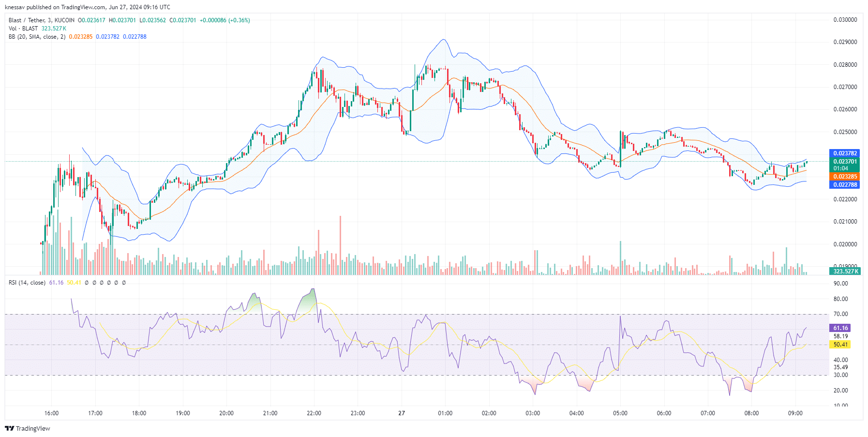
Task: Click the 16:00 label on the time axis
Action: tap(51, 413)
